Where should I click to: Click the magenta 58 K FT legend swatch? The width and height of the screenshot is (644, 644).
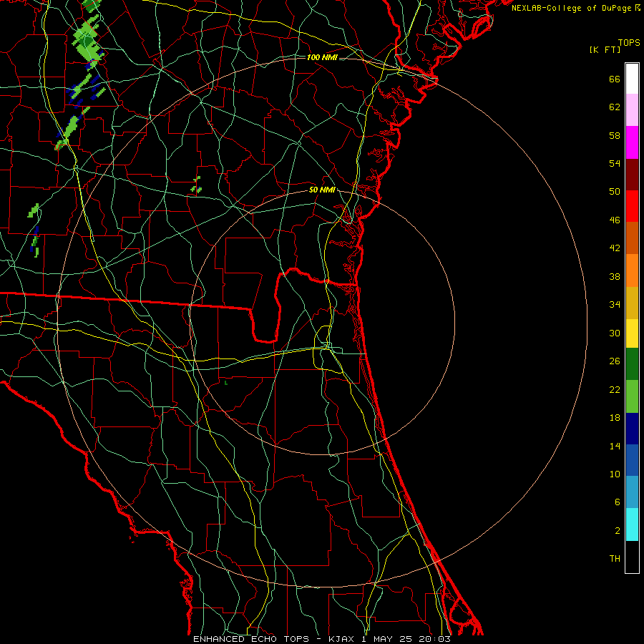[632, 142]
